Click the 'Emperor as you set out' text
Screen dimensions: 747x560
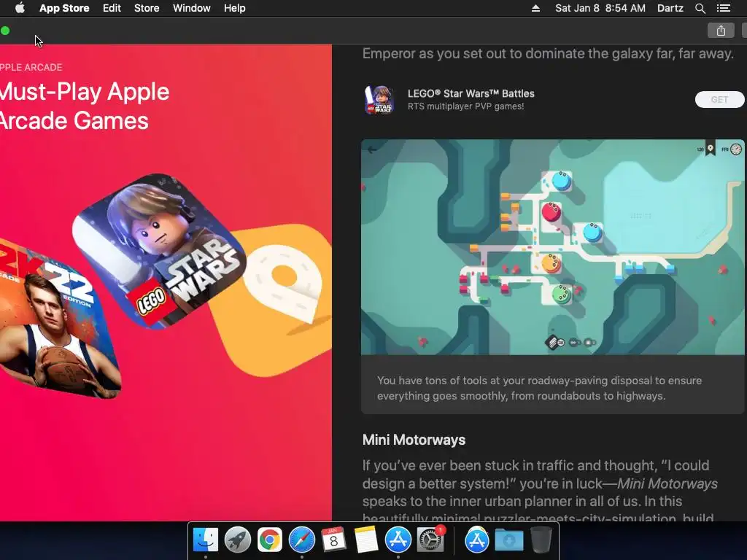548,53
